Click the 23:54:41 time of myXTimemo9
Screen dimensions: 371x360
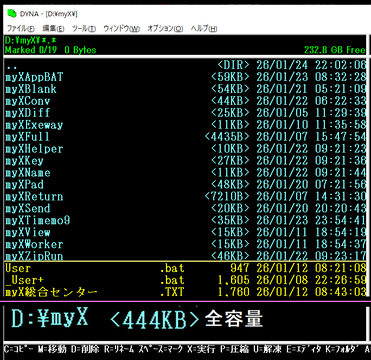340,220
